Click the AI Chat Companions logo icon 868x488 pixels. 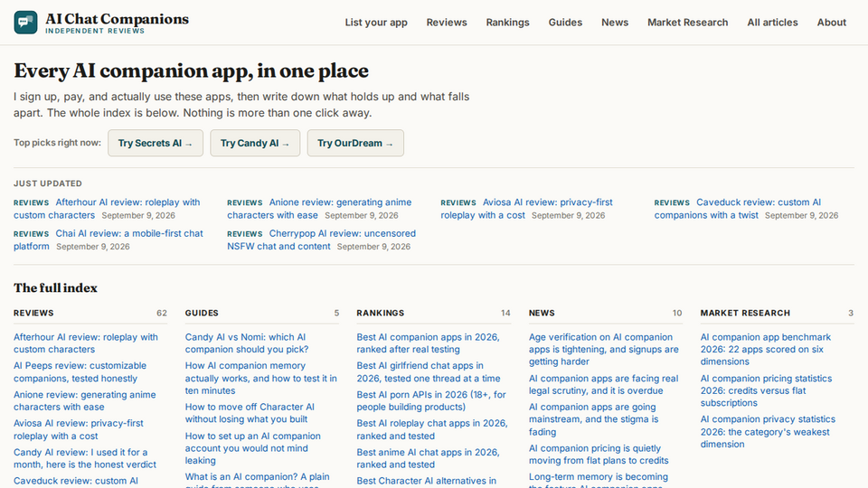[x=25, y=22]
